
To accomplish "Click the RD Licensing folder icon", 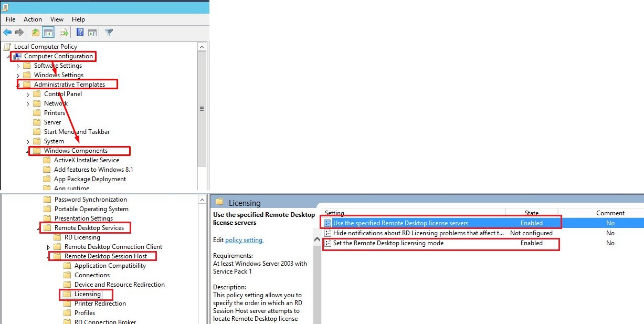I will (57, 237).
